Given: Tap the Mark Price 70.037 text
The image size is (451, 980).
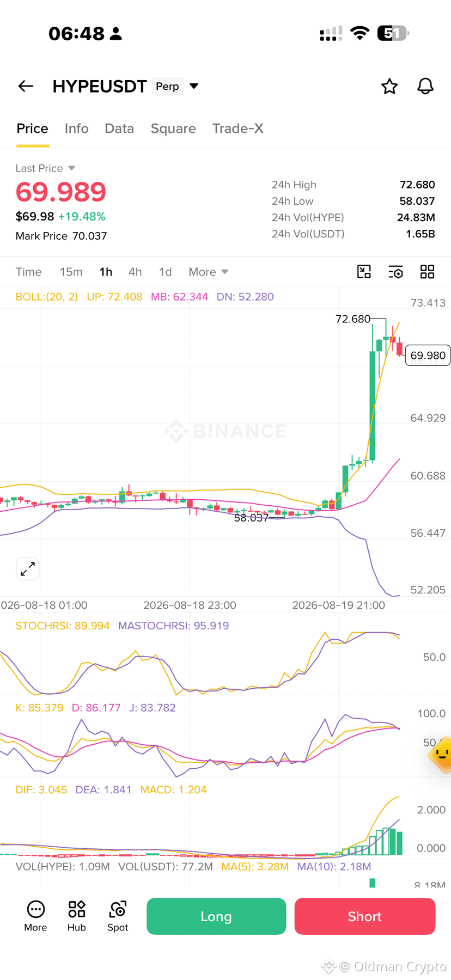Looking at the screenshot, I should click(x=62, y=236).
